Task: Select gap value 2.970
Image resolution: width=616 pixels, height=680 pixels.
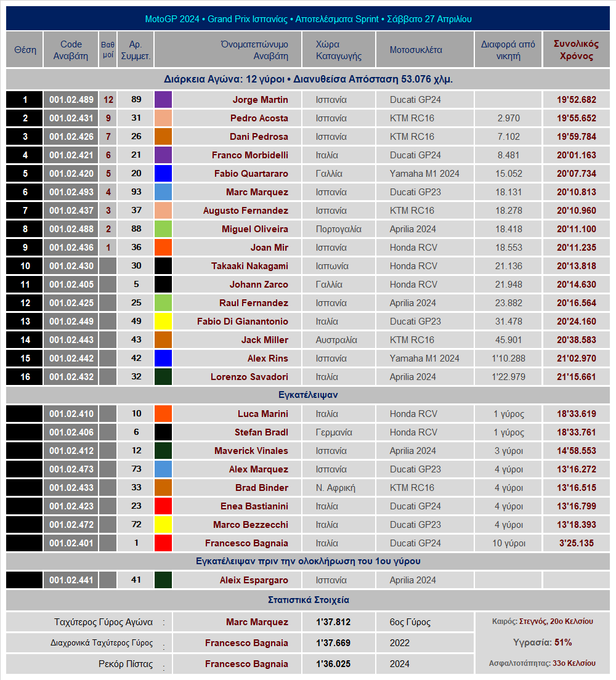Action: (508, 118)
